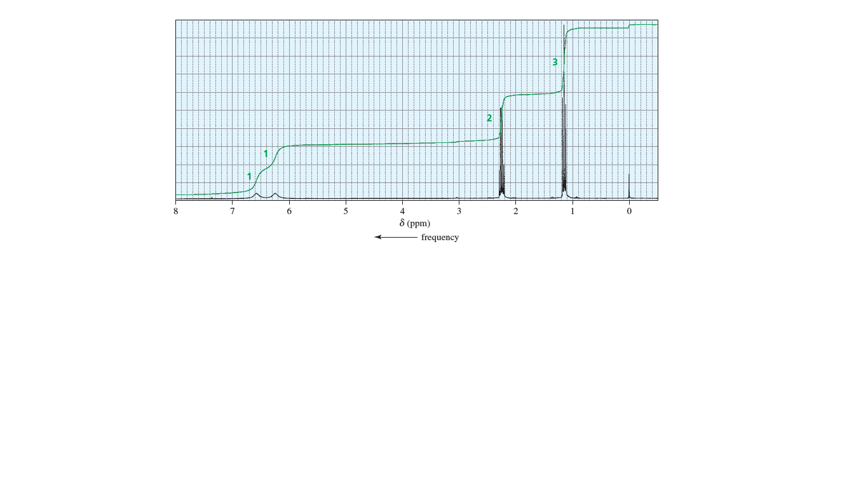This screenshot has width=868, height=488.
Task: Click the TMS reference peak at 0 ppm
Action: point(629,186)
